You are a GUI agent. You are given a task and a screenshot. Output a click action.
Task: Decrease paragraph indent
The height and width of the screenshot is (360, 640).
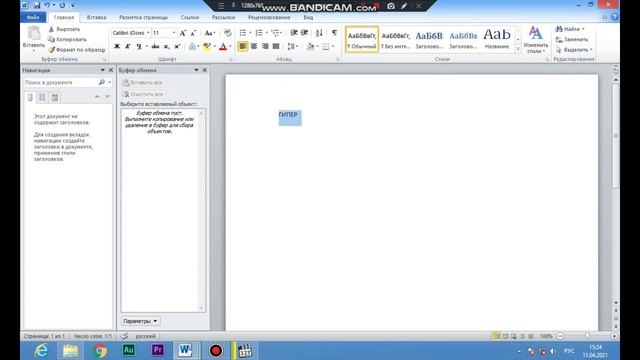pos(294,33)
